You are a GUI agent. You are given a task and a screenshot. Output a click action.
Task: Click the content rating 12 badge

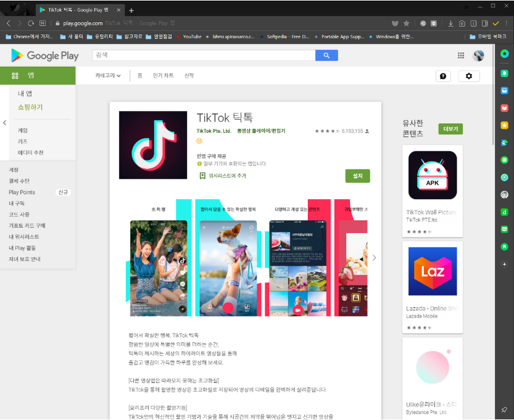coord(199,141)
